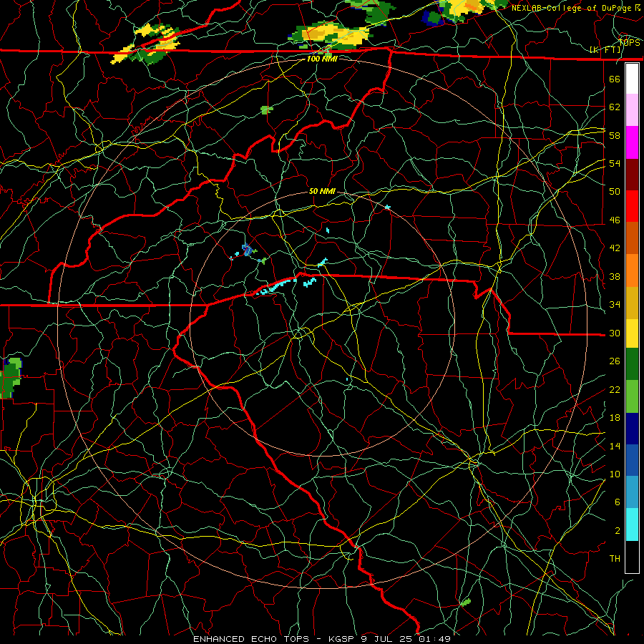Click the magenta legend swatch

[x=632, y=142]
